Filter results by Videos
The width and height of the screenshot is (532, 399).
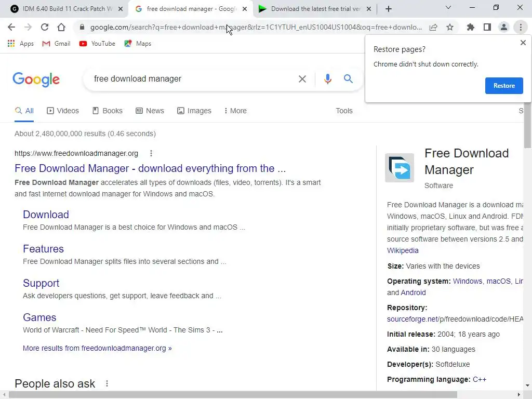(63, 111)
